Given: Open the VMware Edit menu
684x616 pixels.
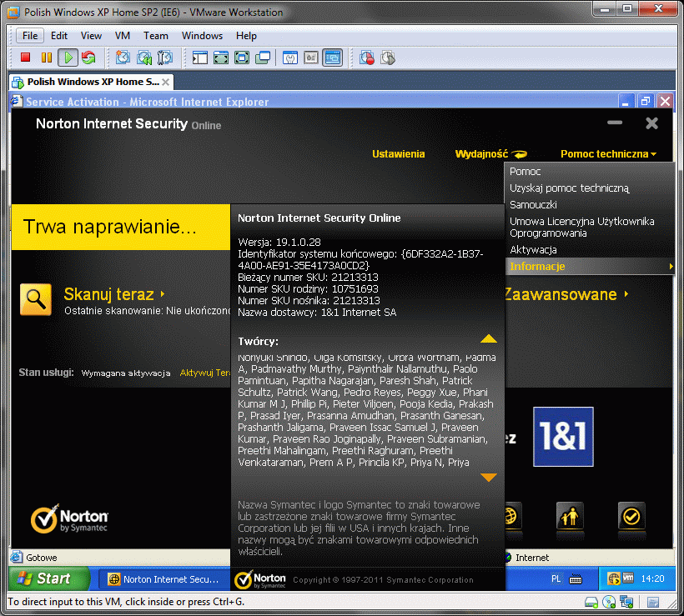Looking at the screenshot, I should 59,36.
